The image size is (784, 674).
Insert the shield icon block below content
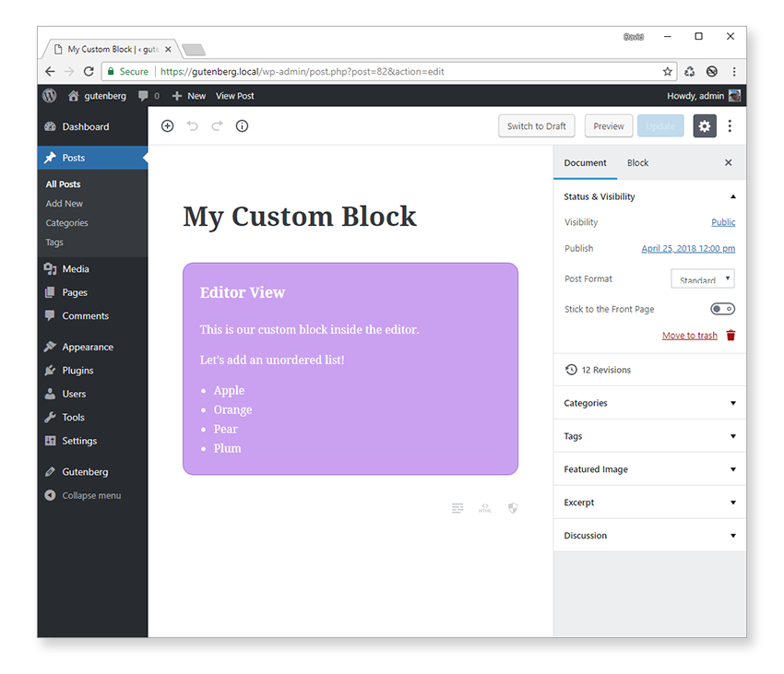(513, 509)
